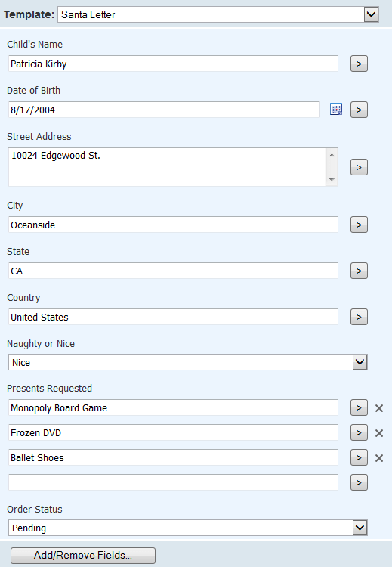
Task: Click arrow button next to Date of Birth
Action: point(359,110)
